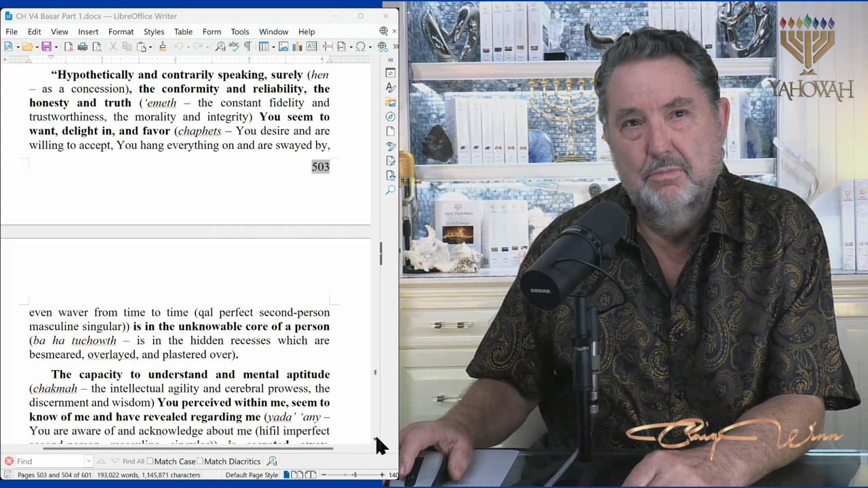Open sidebar Properties deck
This screenshot has height=488, width=868.
[x=391, y=73]
